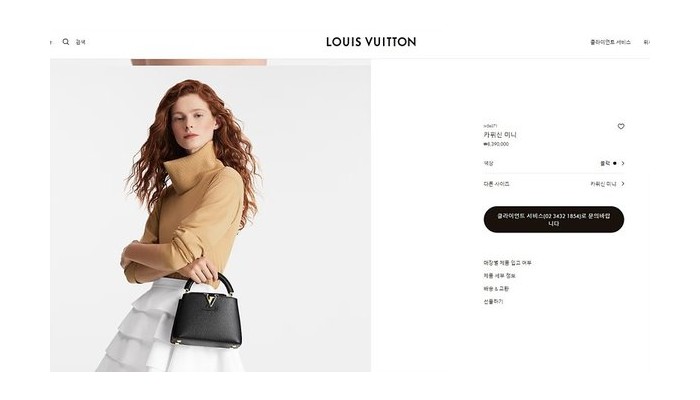
Task: Click the cut-off wishlist item at header right edge
Action: click(x=646, y=42)
